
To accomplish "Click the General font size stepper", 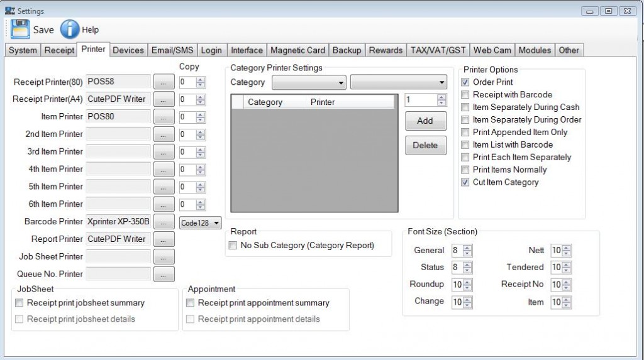I will (467, 251).
